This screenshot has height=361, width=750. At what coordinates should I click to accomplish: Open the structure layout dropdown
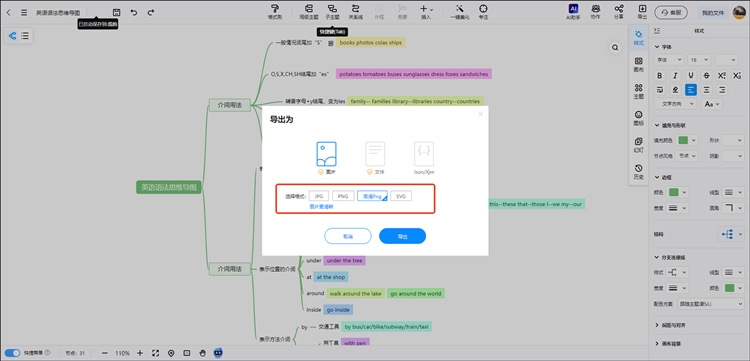click(731, 234)
